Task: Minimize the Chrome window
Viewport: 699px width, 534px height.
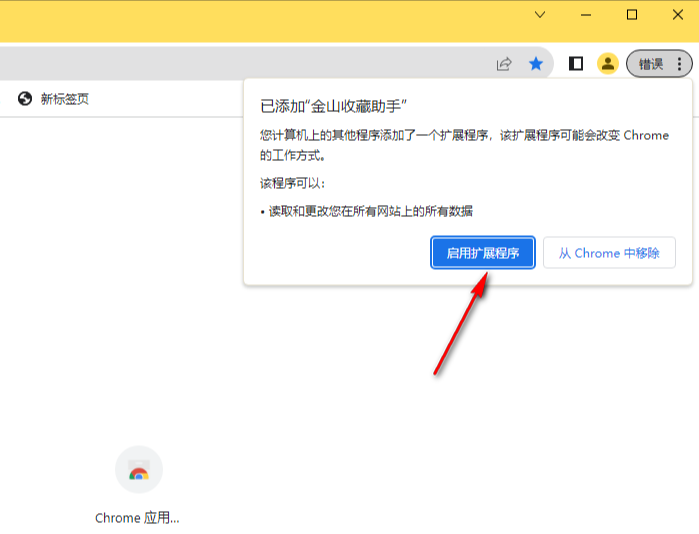Action: (586, 15)
